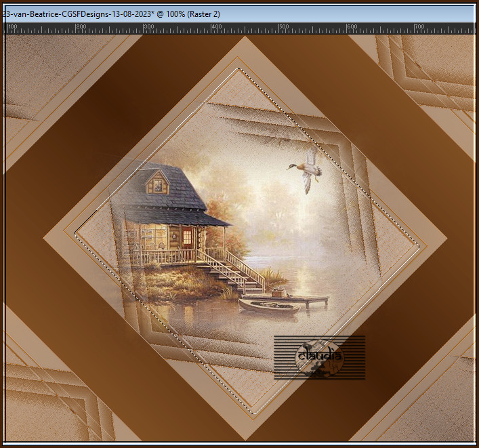The height and width of the screenshot is (448, 479).
Task: Click the 700 mark on the horizontal ruler
Action: (419, 26)
